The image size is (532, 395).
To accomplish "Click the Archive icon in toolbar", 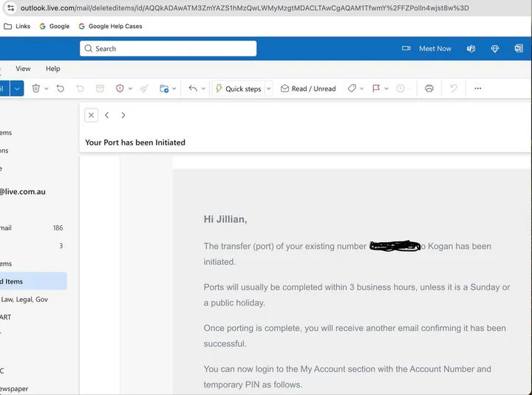I will tap(100, 89).
